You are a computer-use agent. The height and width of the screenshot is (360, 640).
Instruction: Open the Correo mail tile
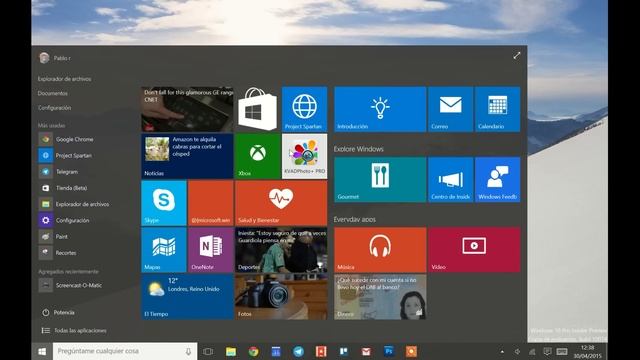(x=451, y=109)
